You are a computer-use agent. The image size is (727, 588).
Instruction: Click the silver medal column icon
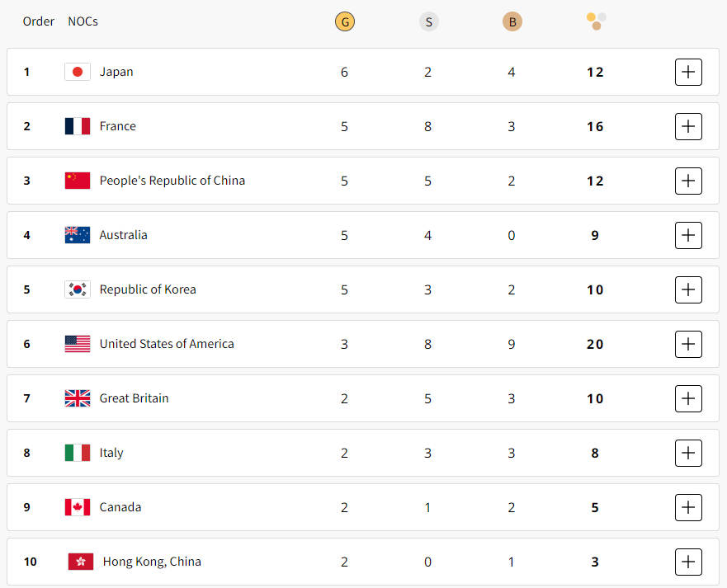pos(428,22)
